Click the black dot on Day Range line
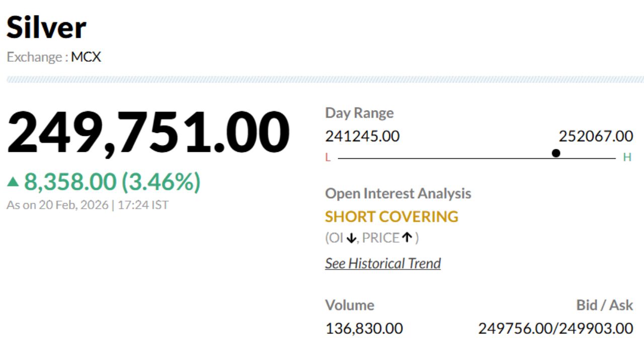 556,153
